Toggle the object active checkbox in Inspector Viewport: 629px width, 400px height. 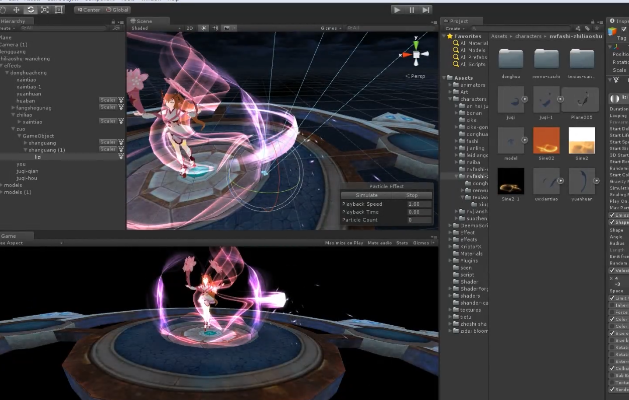tap(623, 30)
